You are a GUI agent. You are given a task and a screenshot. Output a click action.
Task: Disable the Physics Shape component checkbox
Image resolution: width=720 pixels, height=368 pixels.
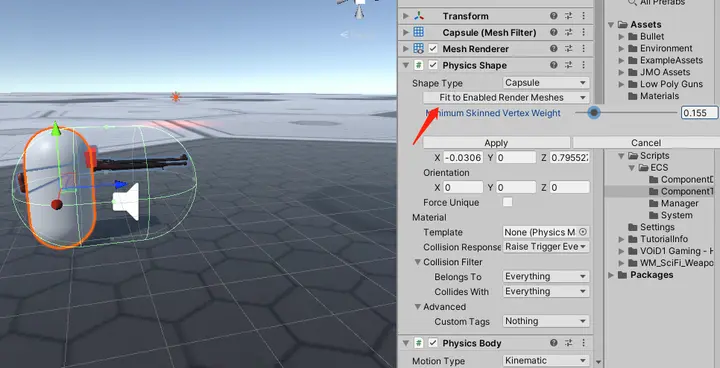pyautogui.click(x=433, y=65)
